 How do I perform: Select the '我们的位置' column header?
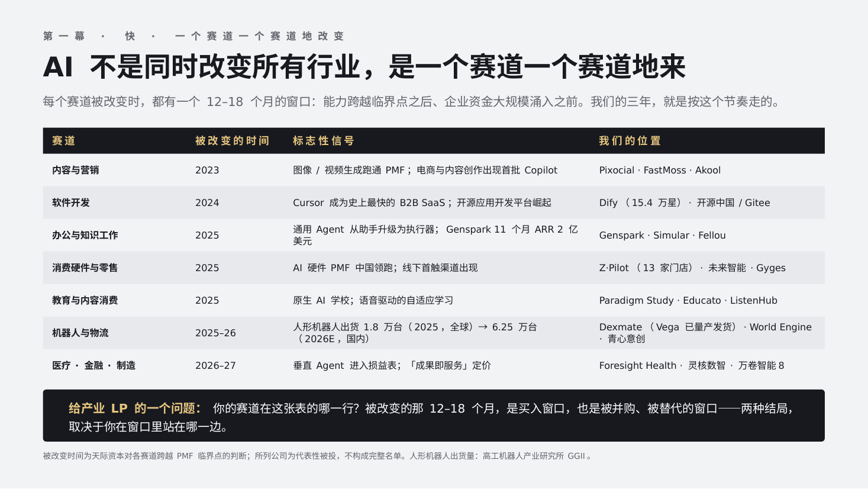[630, 141]
